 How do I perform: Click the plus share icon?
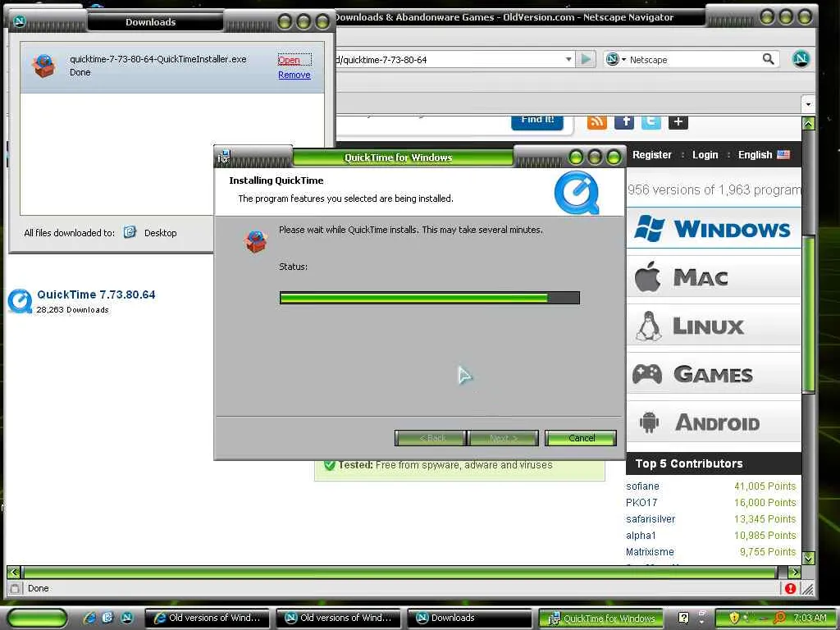point(678,121)
